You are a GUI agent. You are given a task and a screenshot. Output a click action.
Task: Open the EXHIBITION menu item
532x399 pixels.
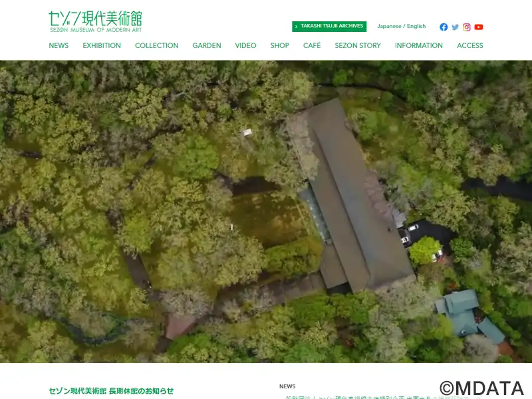pos(102,45)
